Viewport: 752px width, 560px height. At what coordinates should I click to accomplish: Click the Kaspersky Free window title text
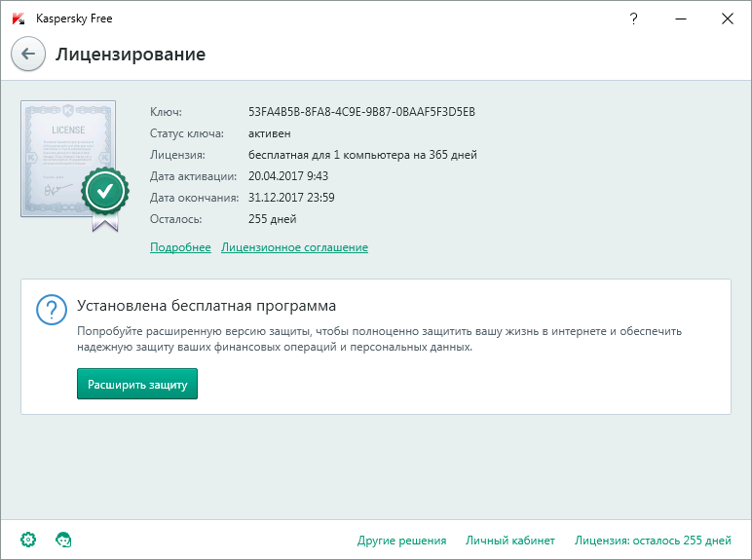74,19
